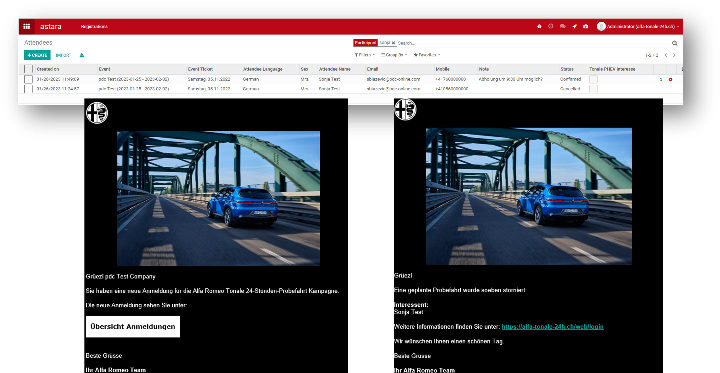Click the Cancelled status cell
This screenshot has width=720, height=373.
click(570, 89)
